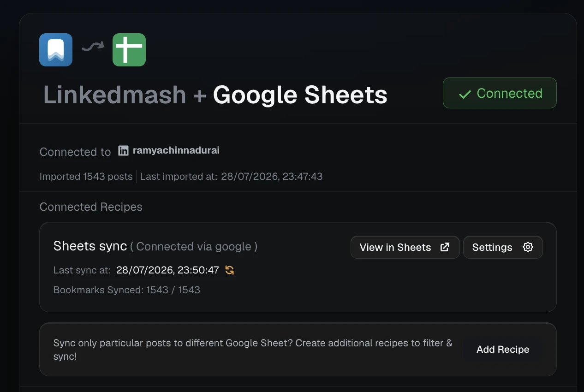Click the '( Connected via google )' text

[194, 247]
